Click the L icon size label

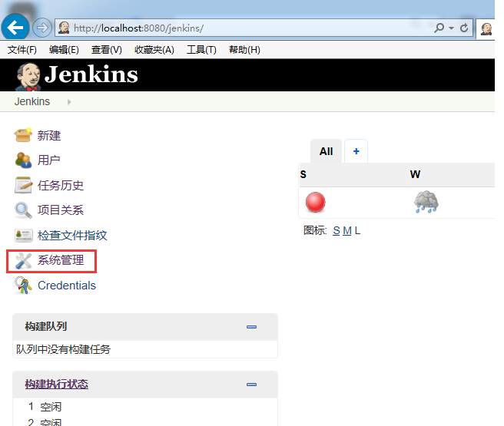(357, 230)
